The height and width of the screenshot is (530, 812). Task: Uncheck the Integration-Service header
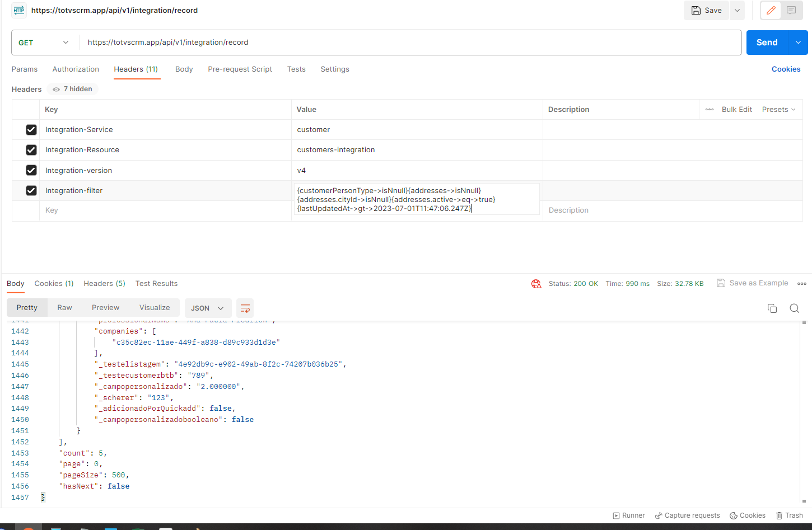(x=31, y=130)
